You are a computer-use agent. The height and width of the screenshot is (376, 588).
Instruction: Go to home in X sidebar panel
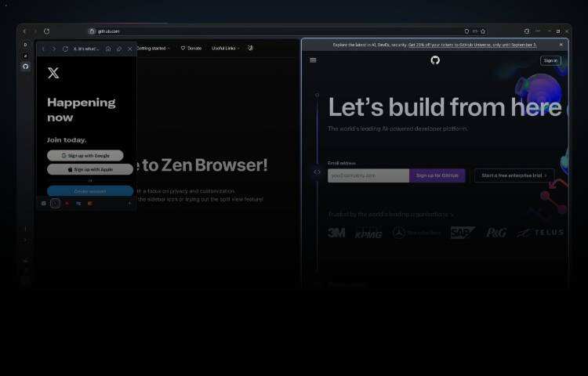[x=108, y=49]
